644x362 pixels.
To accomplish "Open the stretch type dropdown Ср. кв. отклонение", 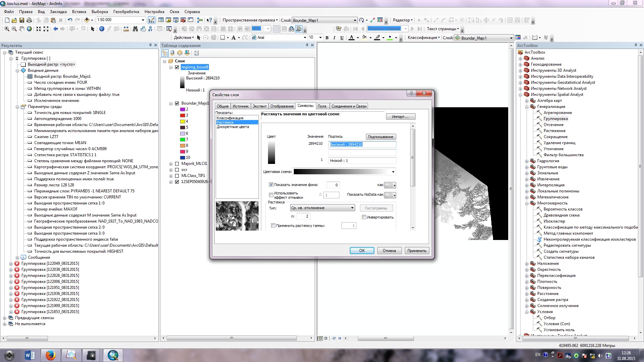I will (x=322, y=208).
